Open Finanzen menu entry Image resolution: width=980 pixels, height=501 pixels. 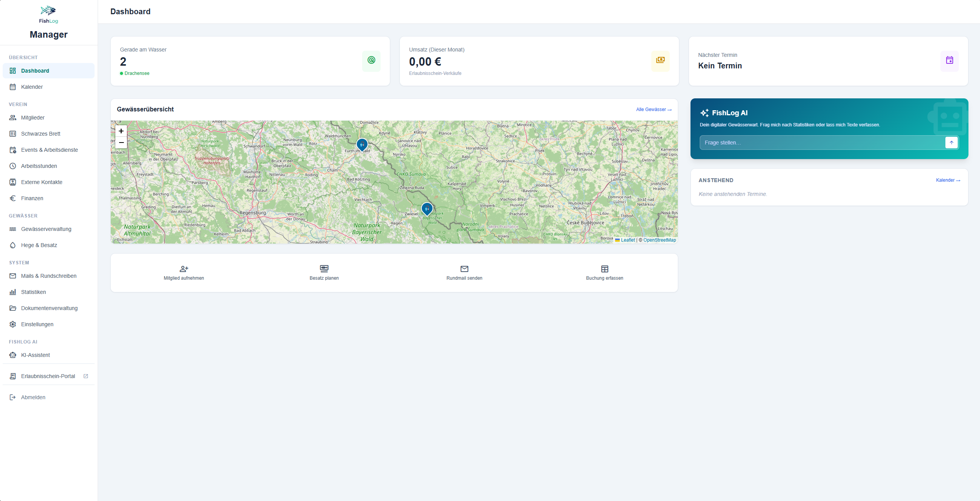click(48, 198)
